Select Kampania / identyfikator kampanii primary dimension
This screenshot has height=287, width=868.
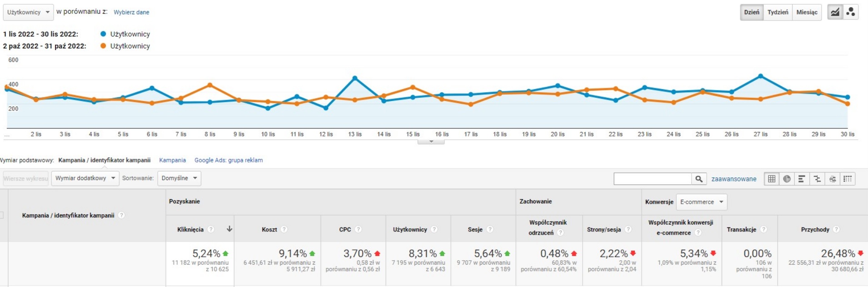coord(105,160)
